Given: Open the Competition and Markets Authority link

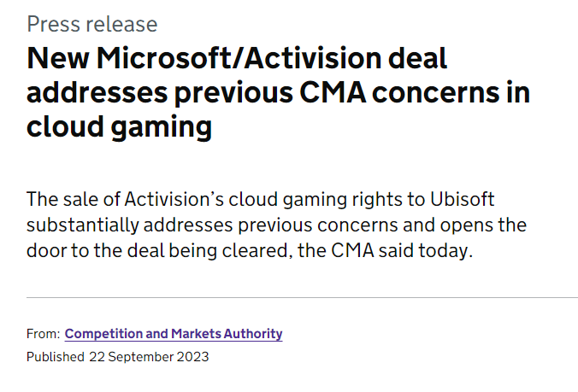Looking at the screenshot, I should [174, 334].
